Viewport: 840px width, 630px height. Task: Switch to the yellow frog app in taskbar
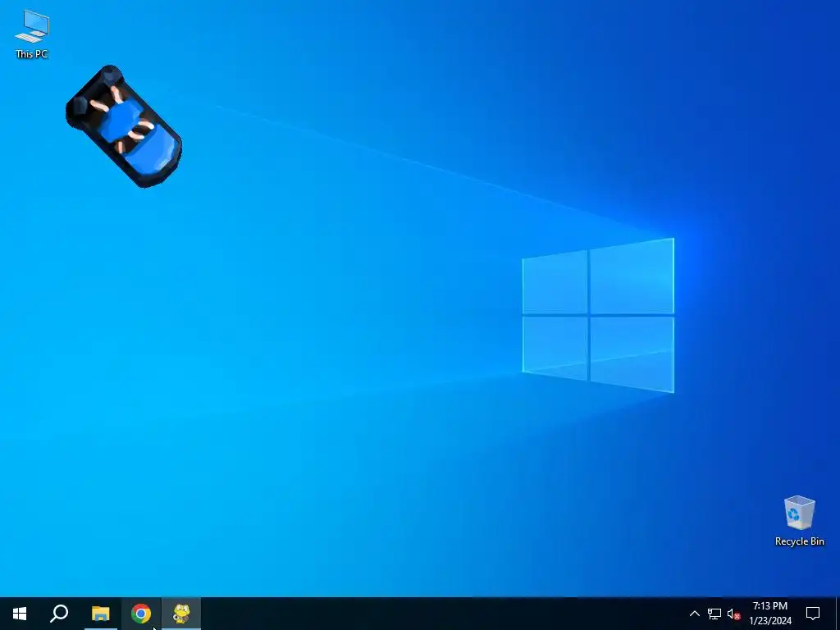(x=181, y=614)
